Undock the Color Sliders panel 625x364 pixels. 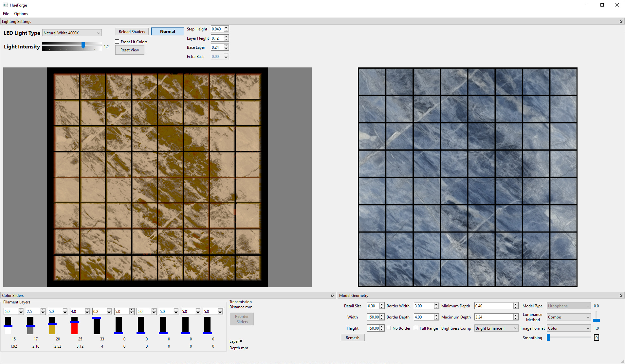tap(332, 295)
